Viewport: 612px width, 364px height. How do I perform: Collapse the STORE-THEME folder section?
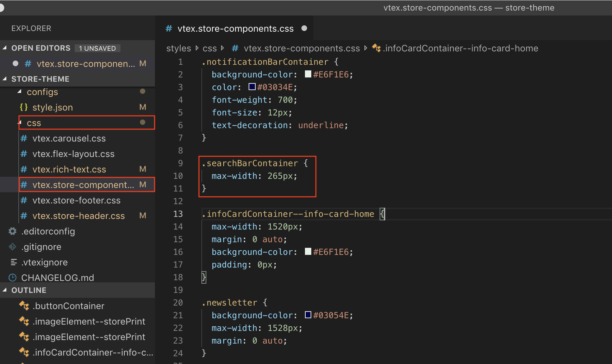click(x=5, y=79)
